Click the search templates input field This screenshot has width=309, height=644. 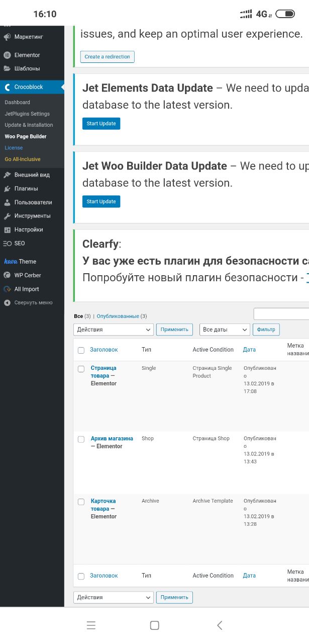(x=281, y=314)
